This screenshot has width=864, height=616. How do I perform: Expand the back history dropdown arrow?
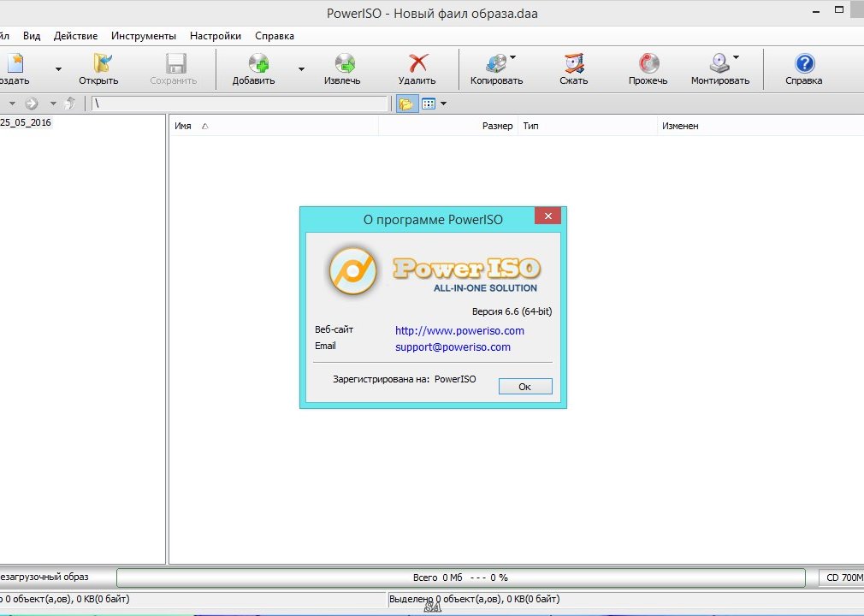pos(12,103)
